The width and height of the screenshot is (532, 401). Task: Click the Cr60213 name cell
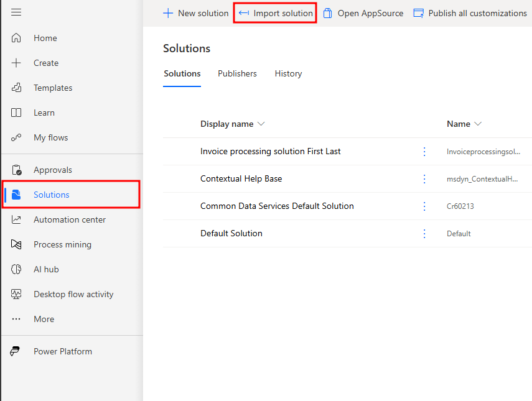[x=460, y=206]
